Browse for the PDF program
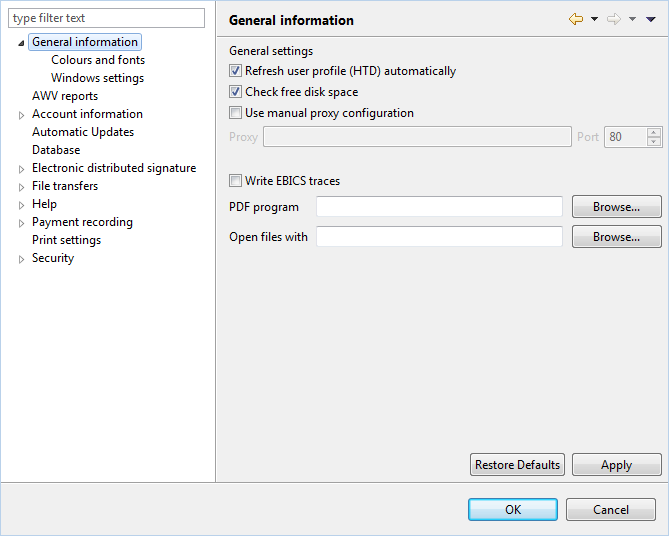This screenshot has height=536, width=669. point(617,207)
